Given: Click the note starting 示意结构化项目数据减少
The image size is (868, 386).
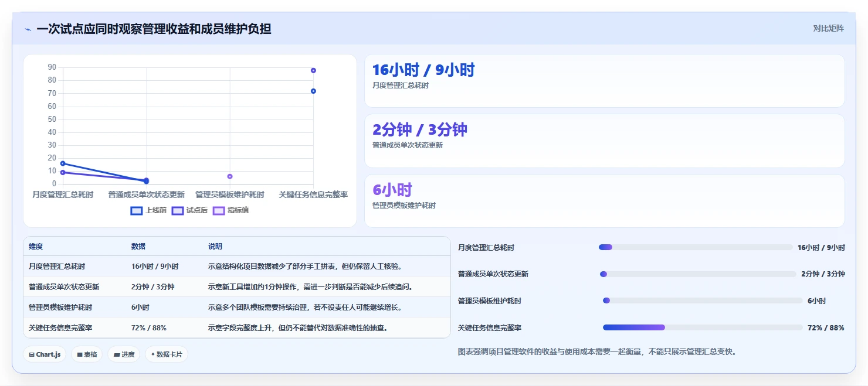Looking at the screenshot, I should coord(305,267).
